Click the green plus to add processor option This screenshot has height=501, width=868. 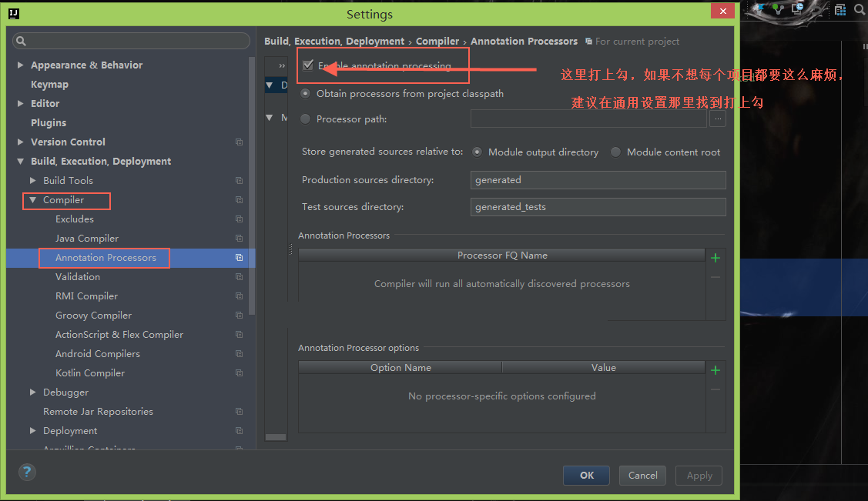[x=716, y=370]
